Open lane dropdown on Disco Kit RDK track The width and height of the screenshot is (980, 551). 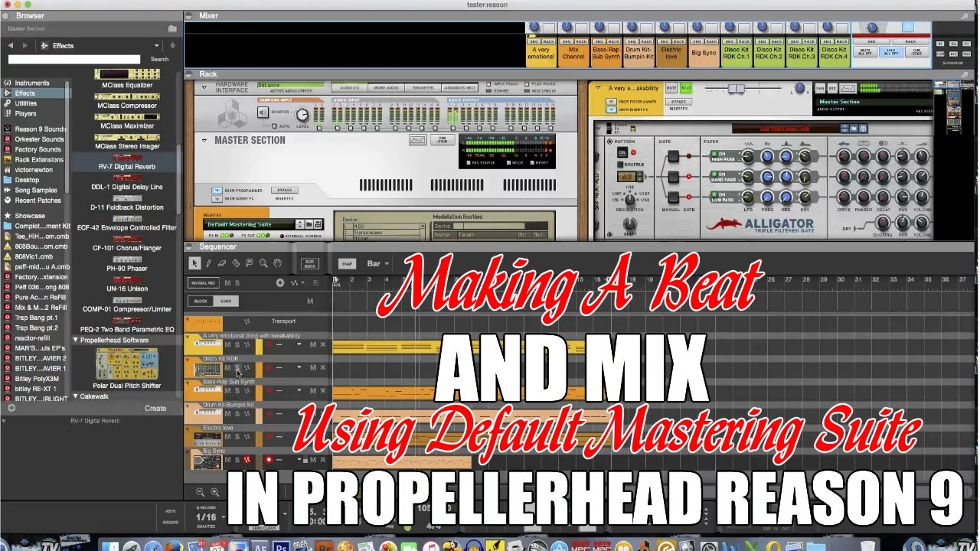[x=299, y=368]
